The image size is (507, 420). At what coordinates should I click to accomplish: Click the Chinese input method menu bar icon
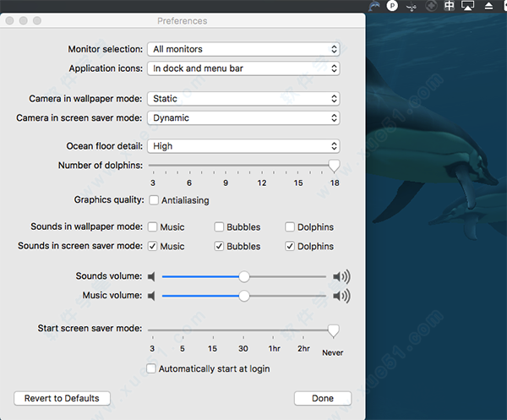[x=450, y=6]
